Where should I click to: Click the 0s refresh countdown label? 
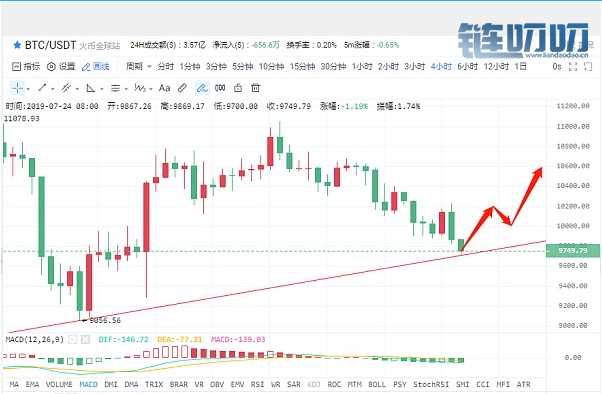point(557,66)
